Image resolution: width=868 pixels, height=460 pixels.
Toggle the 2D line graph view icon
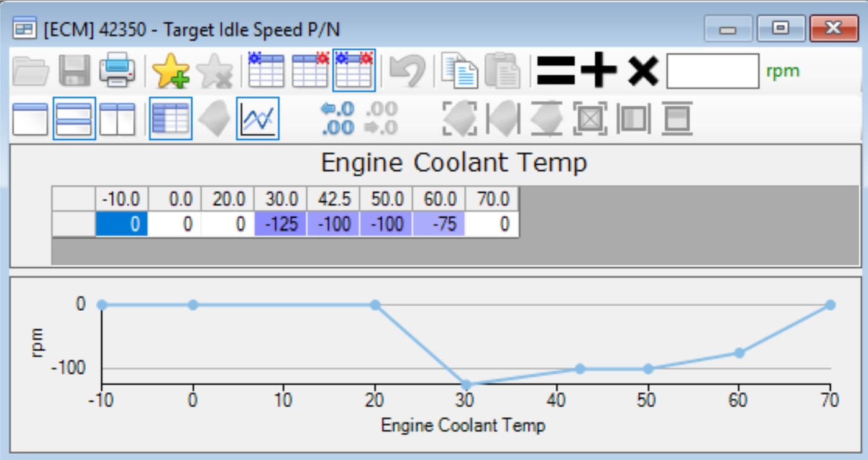point(258,118)
